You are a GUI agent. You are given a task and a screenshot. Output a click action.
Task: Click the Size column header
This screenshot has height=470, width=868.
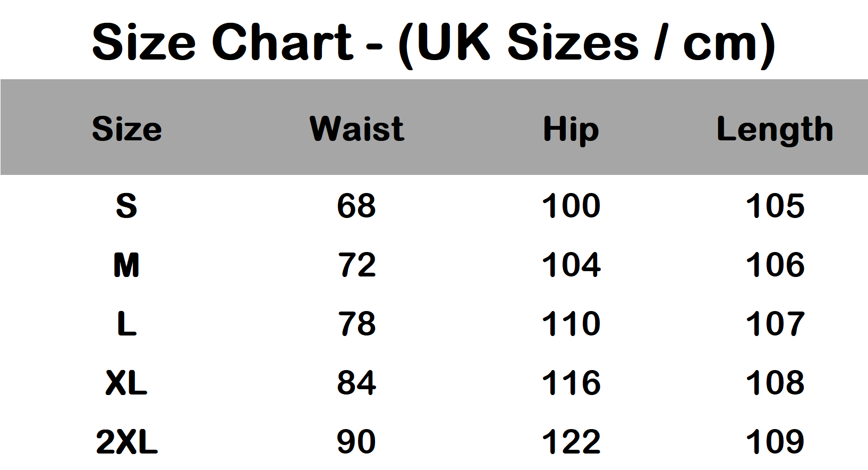tap(127, 129)
